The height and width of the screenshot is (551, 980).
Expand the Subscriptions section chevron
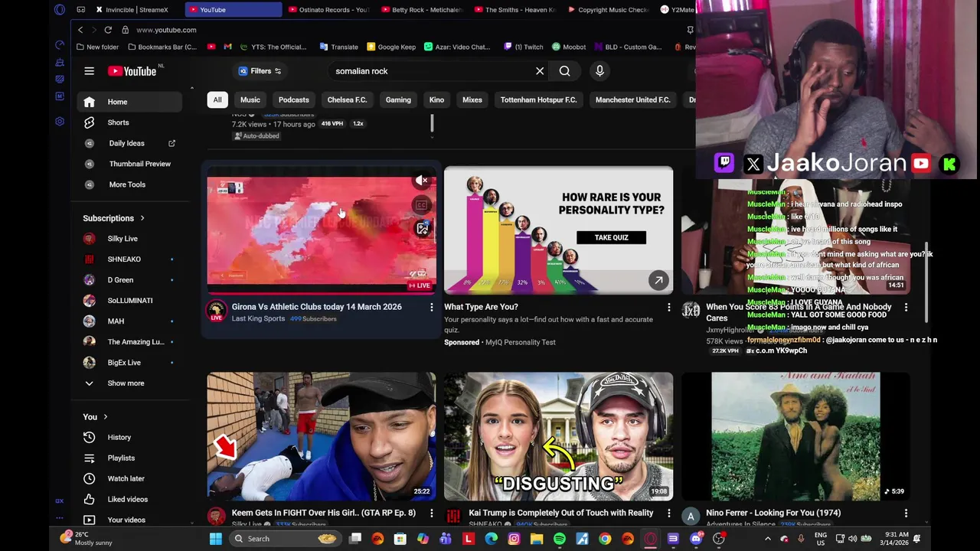click(x=142, y=218)
